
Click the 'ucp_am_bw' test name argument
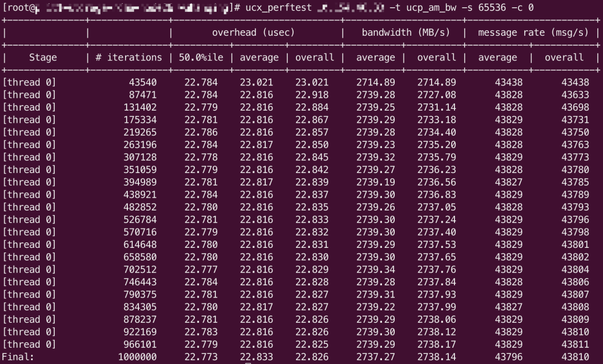tap(431, 8)
